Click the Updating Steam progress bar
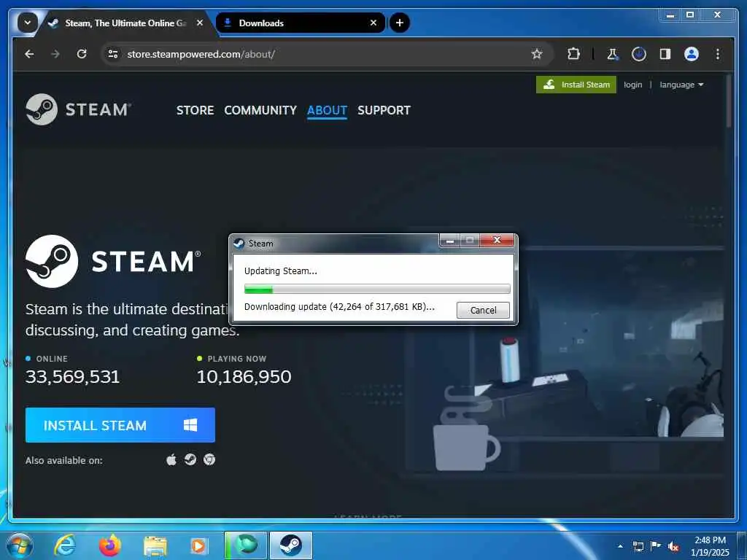 pyautogui.click(x=377, y=289)
